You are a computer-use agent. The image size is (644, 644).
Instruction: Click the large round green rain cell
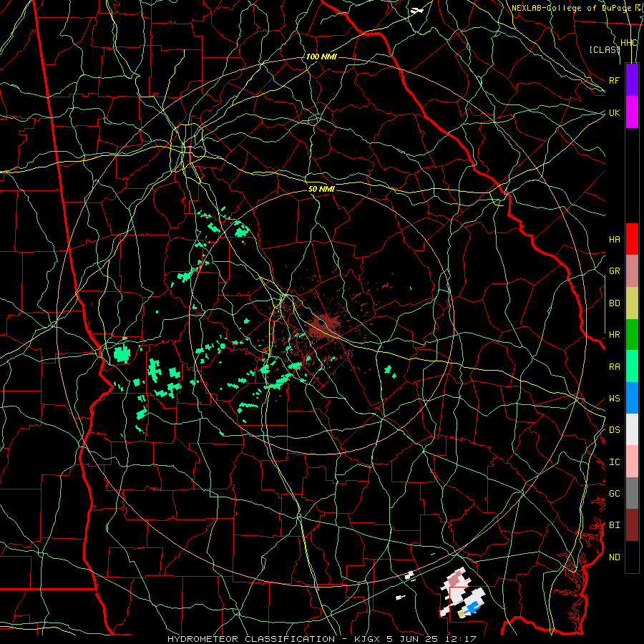122,353
